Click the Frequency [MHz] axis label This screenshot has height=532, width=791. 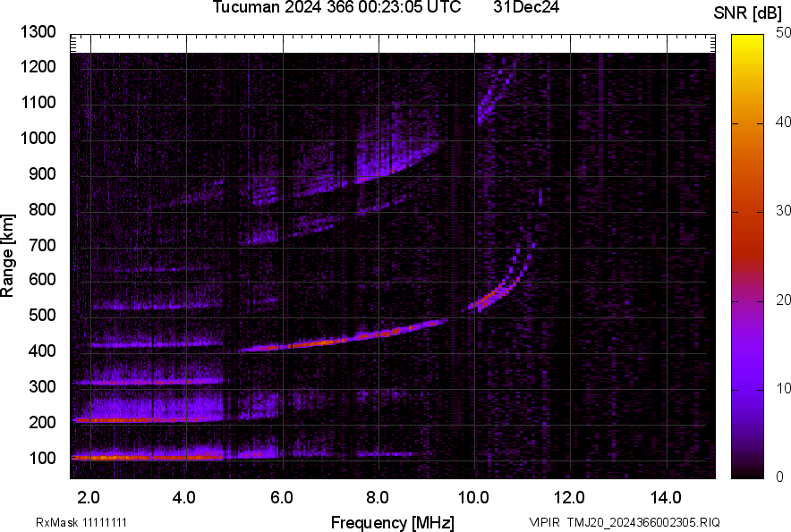[x=392, y=522]
